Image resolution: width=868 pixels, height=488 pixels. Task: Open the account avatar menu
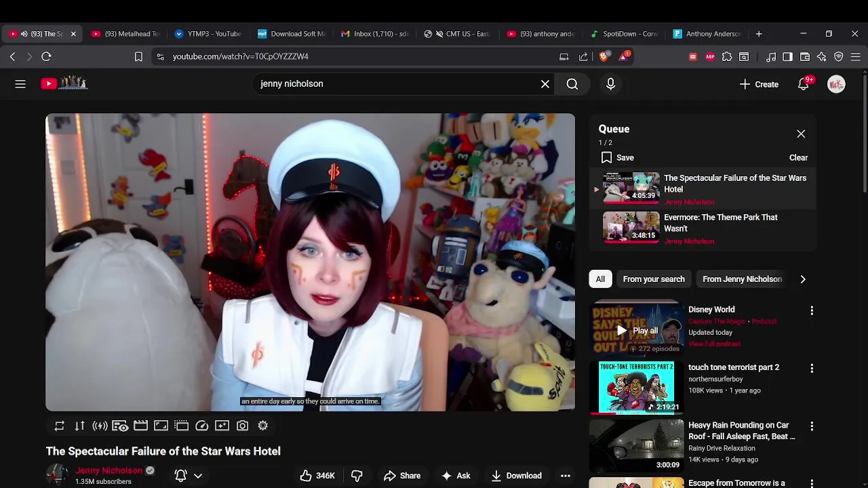pos(836,84)
